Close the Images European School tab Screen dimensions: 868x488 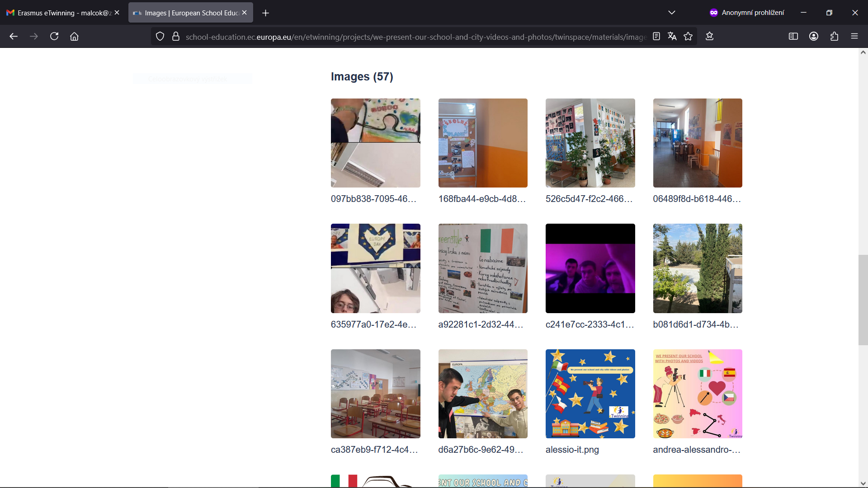(245, 13)
